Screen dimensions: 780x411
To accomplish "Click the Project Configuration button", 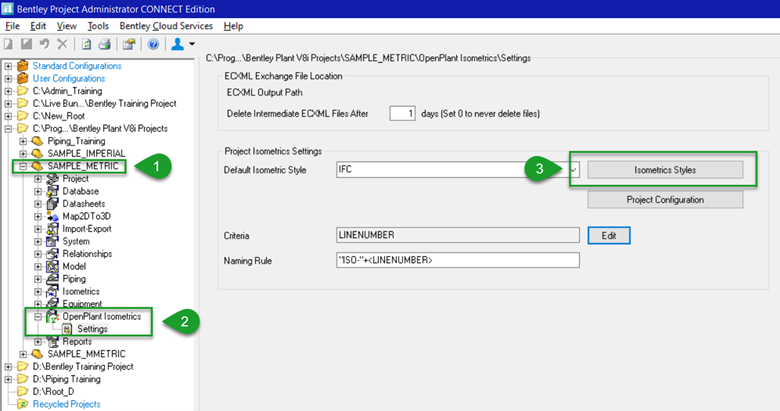I will coord(665,200).
